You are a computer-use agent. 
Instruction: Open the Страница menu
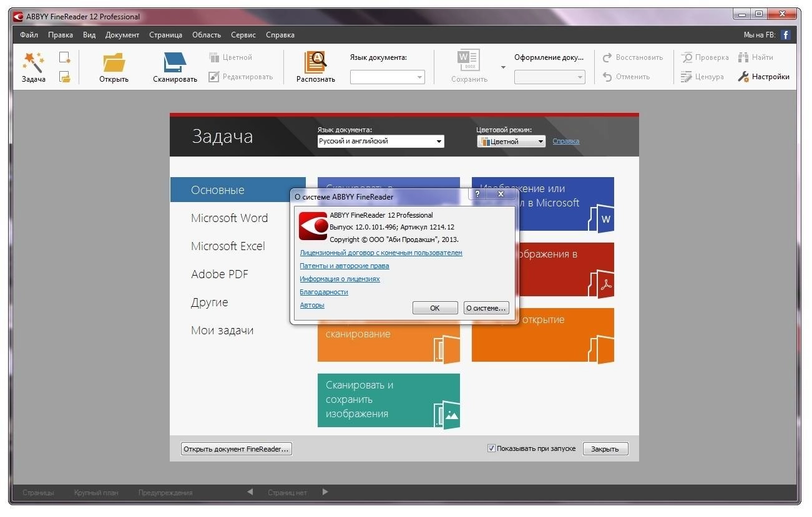pyautogui.click(x=165, y=35)
